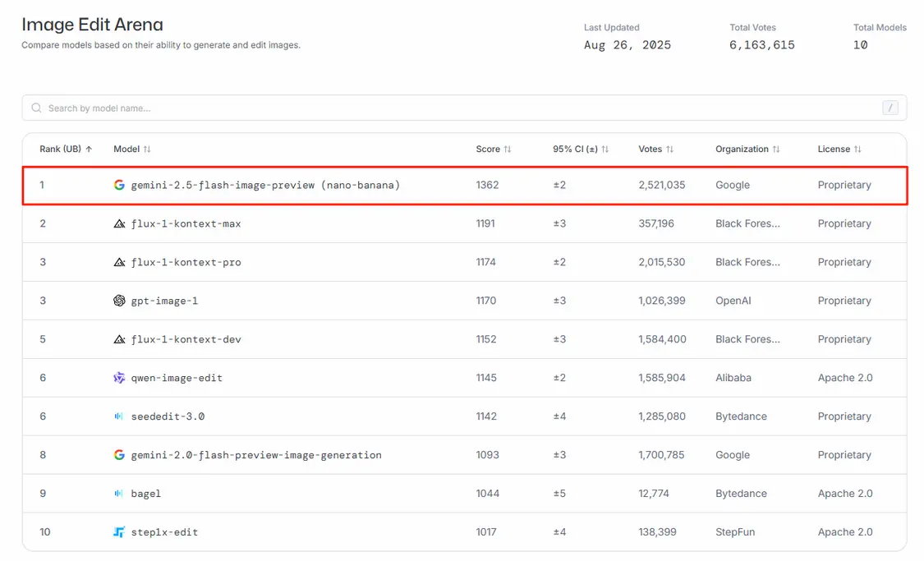Click the search by model name field
Viewport: 924px width, 561px height.
click(x=460, y=108)
